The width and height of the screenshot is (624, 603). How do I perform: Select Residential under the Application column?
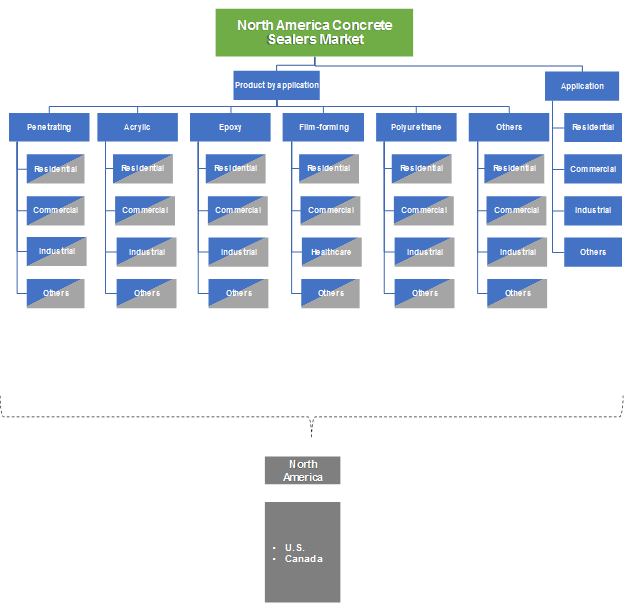592,127
